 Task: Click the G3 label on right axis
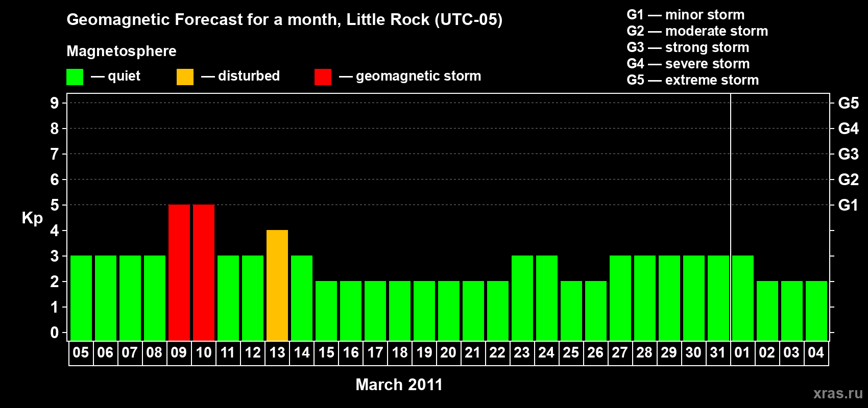coord(849,154)
